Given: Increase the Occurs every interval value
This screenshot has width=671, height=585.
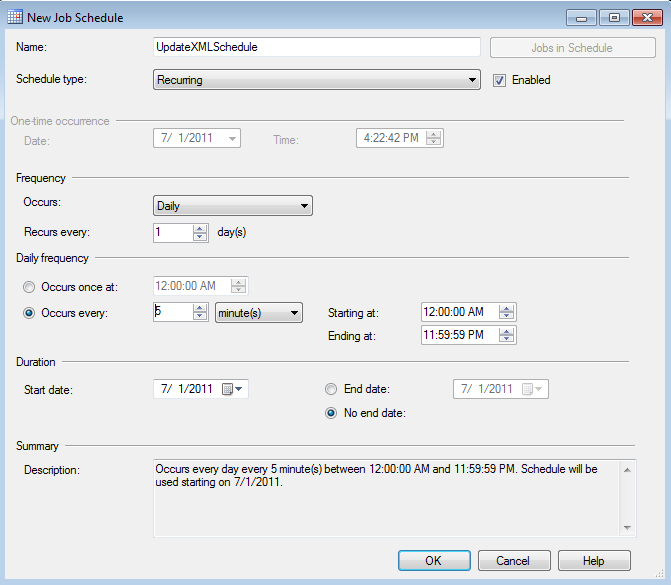Looking at the screenshot, I should click(200, 308).
